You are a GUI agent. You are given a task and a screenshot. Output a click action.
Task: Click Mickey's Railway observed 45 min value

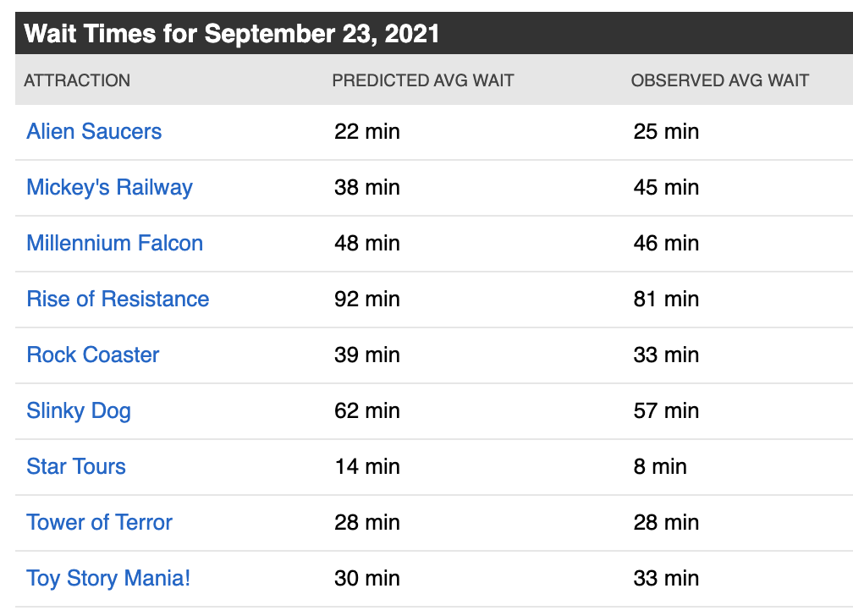point(666,187)
